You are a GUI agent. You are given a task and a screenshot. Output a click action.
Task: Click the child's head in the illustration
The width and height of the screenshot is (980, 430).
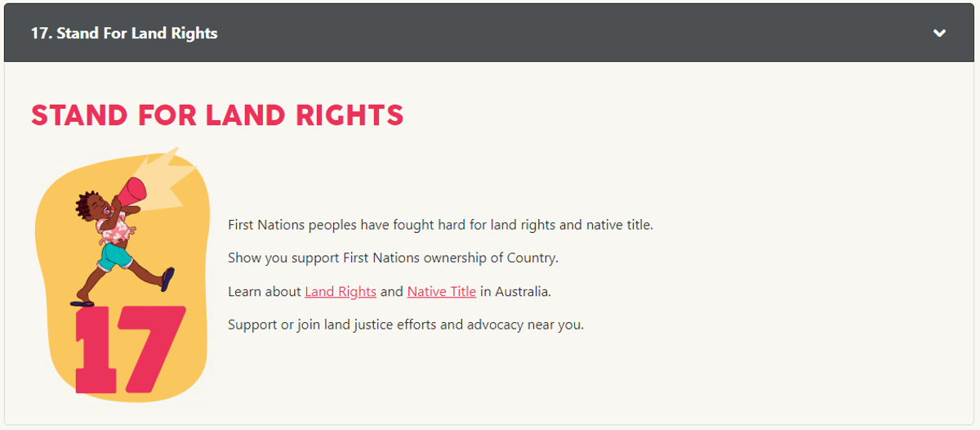[91, 205]
